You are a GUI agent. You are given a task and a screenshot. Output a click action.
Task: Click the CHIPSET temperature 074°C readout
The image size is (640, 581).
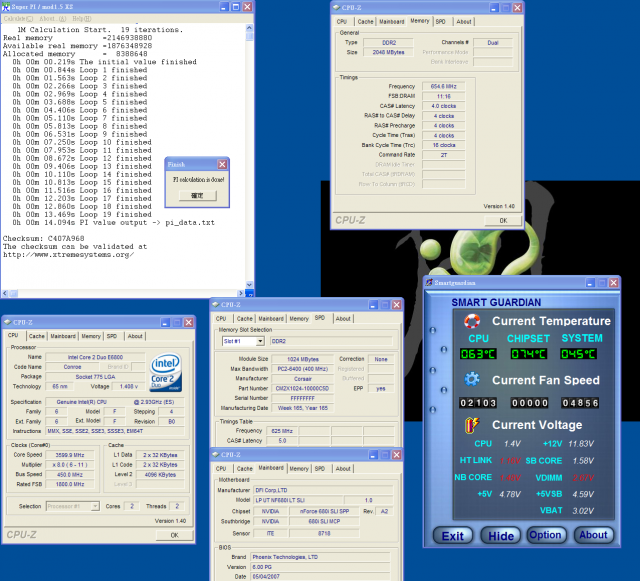pyautogui.click(x=529, y=354)
